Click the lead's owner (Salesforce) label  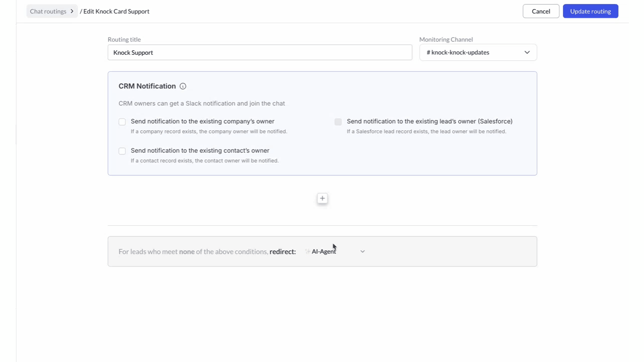click(429, 122)
